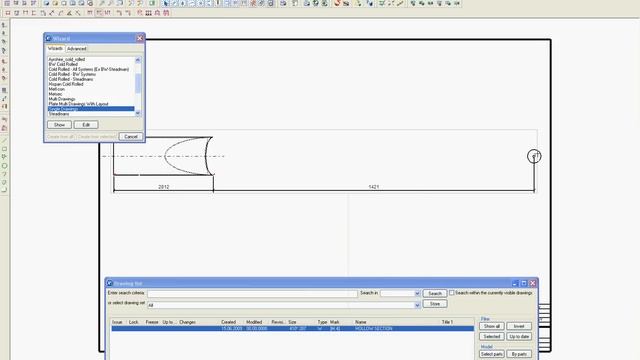640x360 pixels.
Task: Enable Search within the currently visible drawings
Action: click(452, 293)
